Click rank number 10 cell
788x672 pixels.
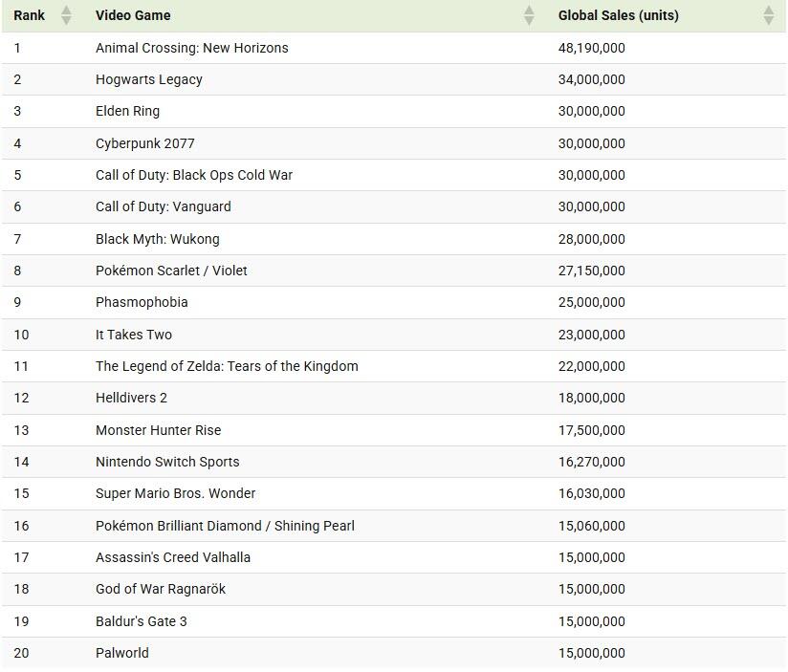[x=22, y=335]
